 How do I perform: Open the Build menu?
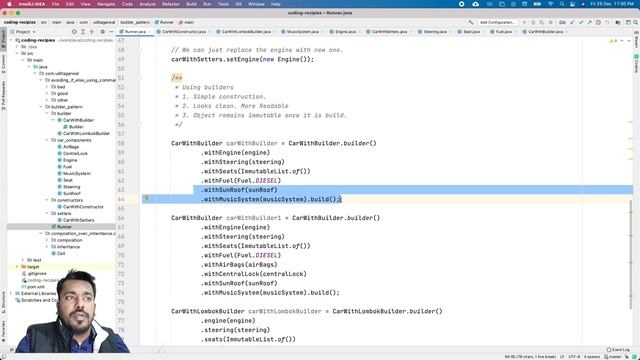click(x=191, y=4)
